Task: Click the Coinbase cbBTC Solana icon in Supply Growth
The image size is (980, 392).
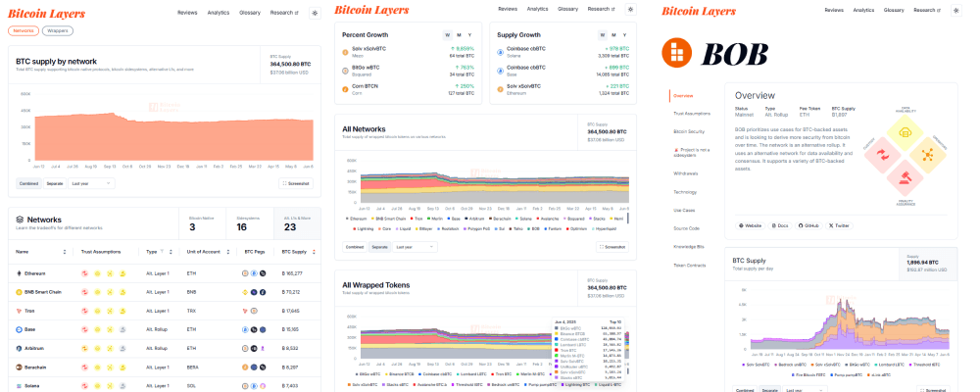Action: (x=500, y=52)
